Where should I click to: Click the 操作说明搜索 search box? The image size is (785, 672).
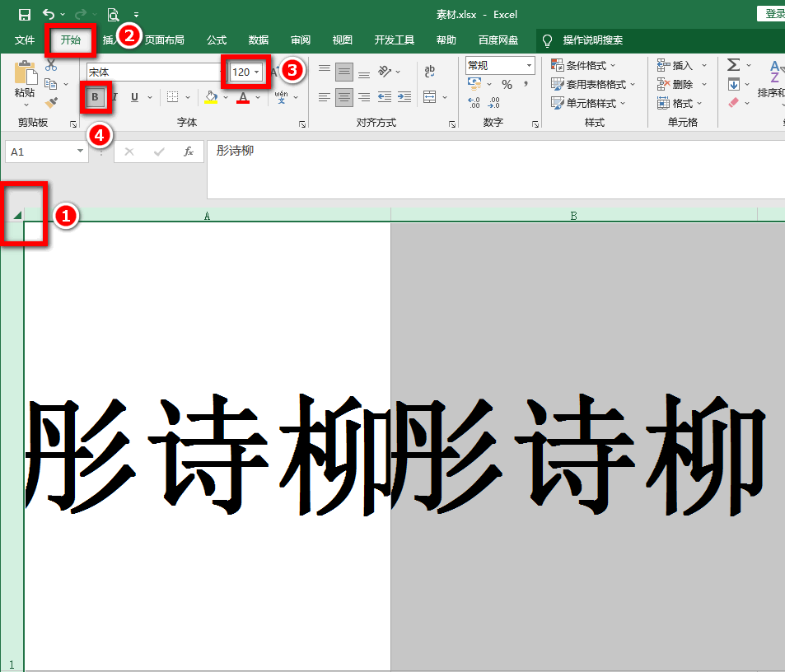(593, 40)
